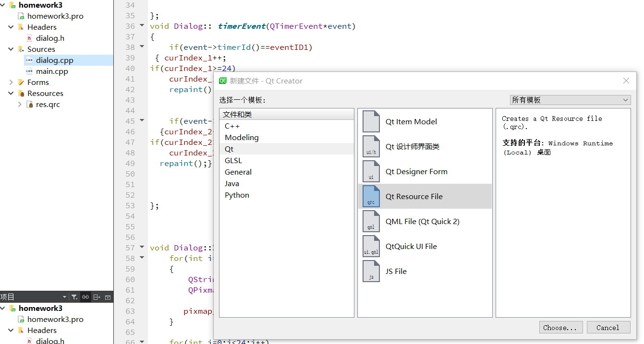
Task: Select the General template category
Action: coord(287,172)
